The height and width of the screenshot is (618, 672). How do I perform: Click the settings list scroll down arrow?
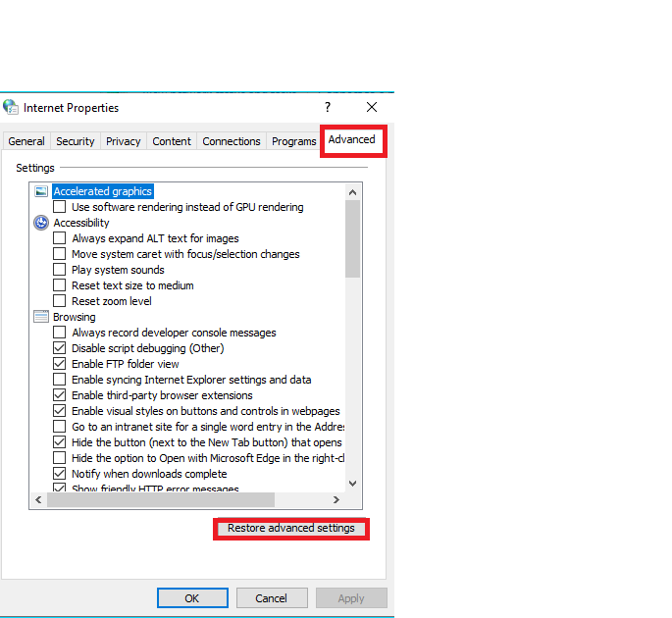point(353,484)
